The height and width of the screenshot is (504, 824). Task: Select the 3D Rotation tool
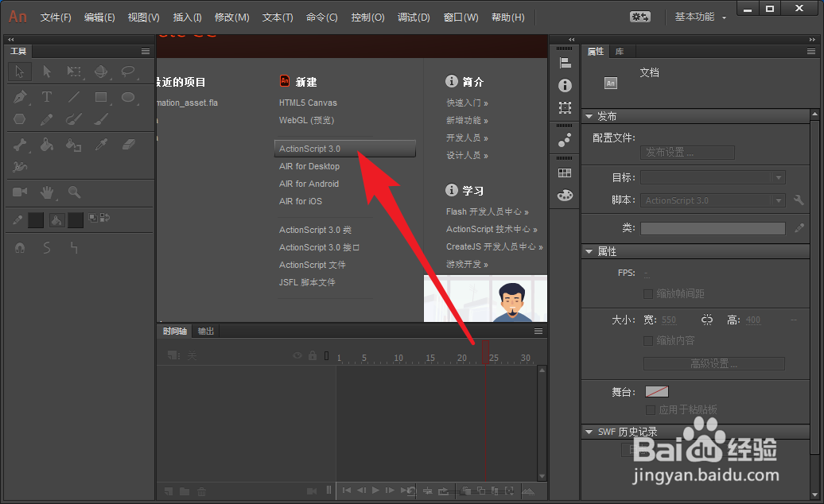tap(101, 72)
